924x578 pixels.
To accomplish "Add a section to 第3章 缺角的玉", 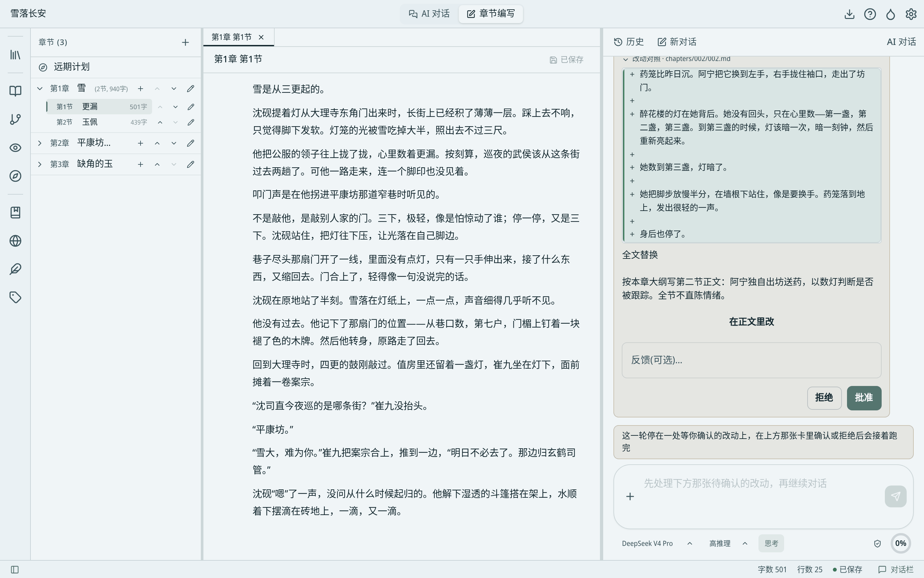I will [x=141, y=164].
